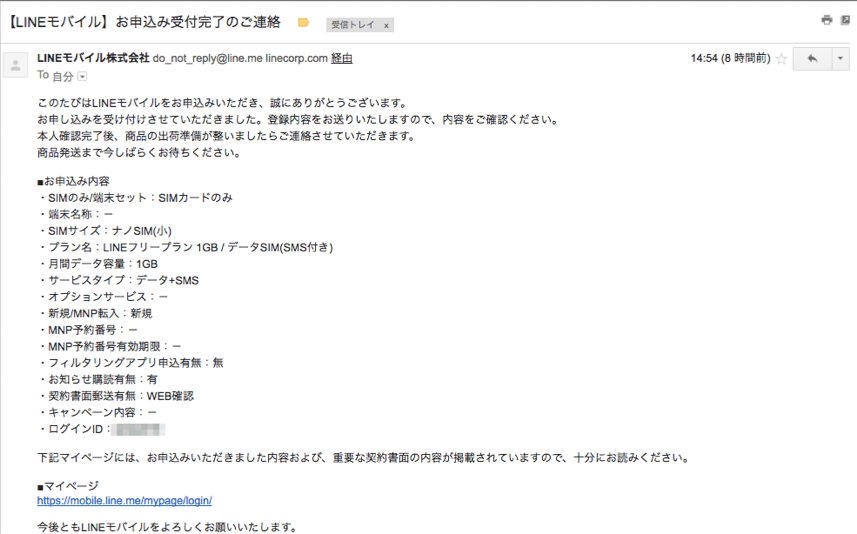The height and width of the screenshot is (534, 857).
Task: Click the 受信トレイ label tag
Action: pos(352,25)
